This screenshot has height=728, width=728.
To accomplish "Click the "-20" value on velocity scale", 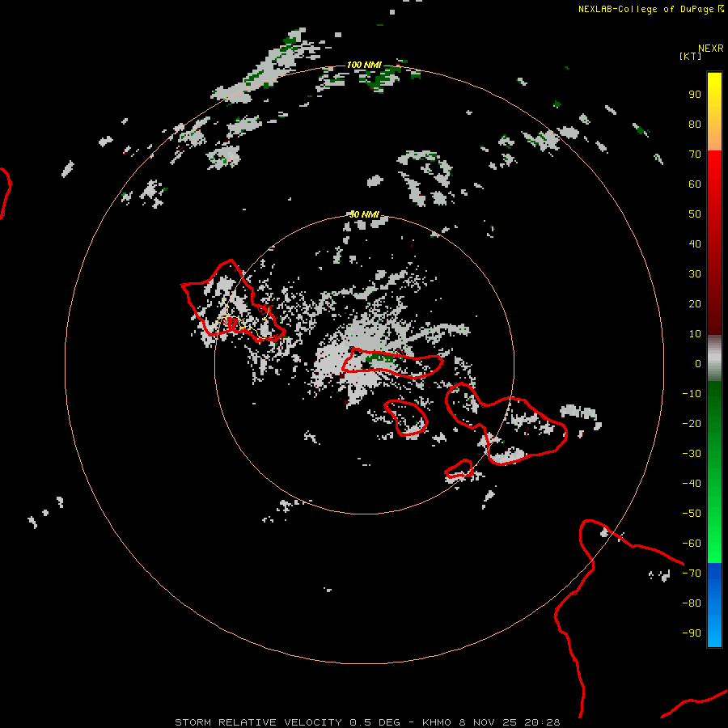I will pyautogui.click(x=692, y=424).
